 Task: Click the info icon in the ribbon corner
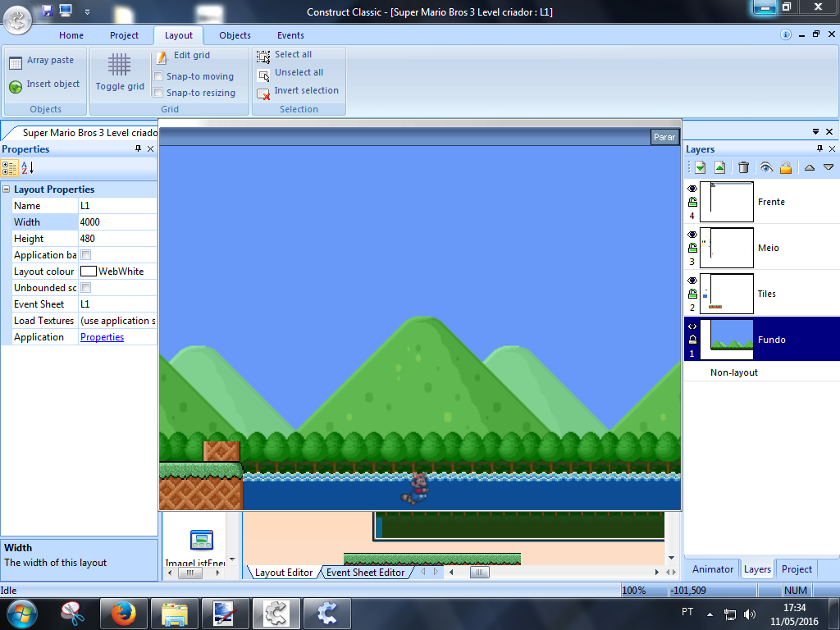(x=785, y=34)
